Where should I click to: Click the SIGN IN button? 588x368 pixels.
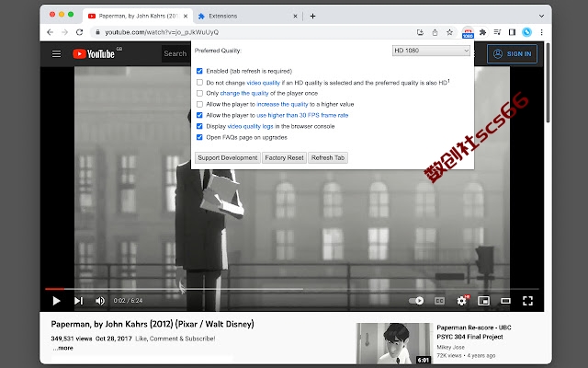click(x=512, y=54)
